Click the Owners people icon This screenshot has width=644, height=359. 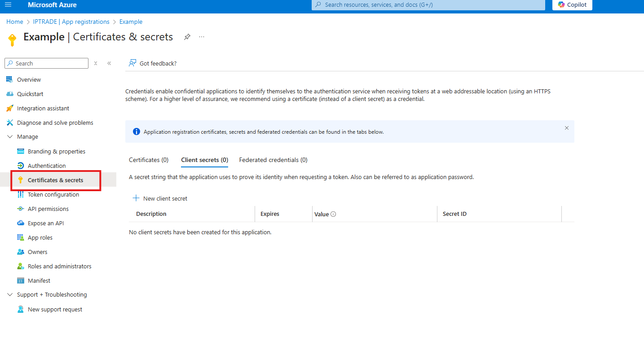coord(20,252)
